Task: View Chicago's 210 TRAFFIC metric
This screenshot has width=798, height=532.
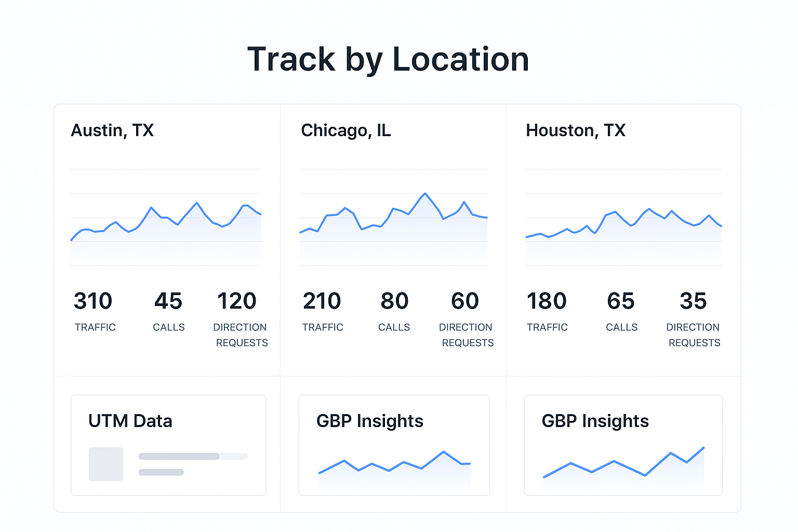Action: (322, 300)
